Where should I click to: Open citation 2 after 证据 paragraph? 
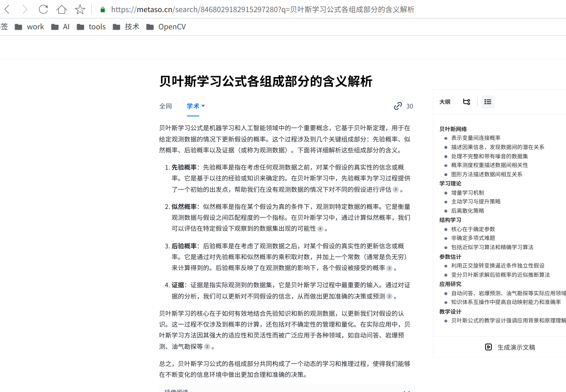pyautogui.click(x=389, y=296)
